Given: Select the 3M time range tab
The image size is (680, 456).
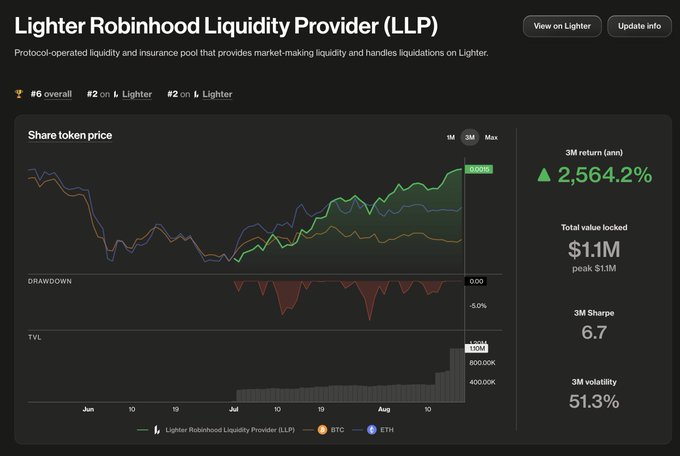Looking at the screenshot, I should click(470, 138).
